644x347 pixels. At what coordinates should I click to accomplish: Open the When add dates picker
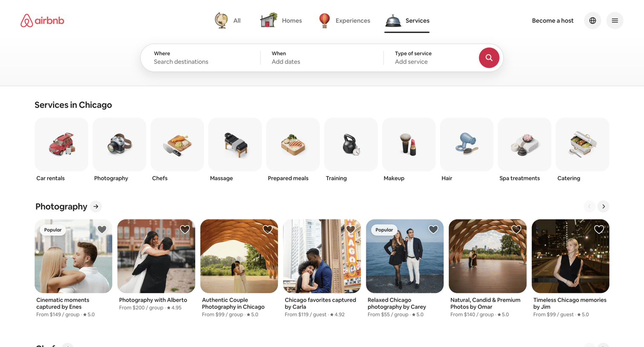(x=322, y=58)
